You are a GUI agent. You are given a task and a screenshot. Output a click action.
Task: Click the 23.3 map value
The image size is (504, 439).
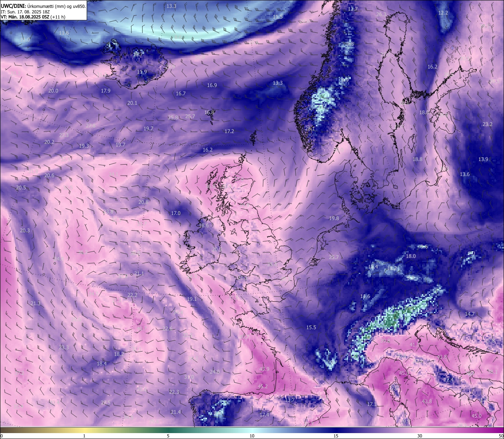coord(64,347)
